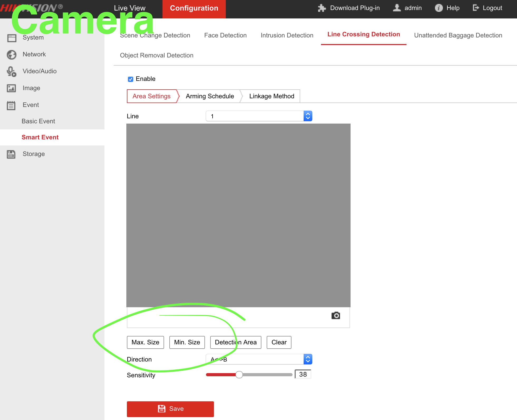The width and height of the screenshot is (517, 420).
Task: Open the System settings icon
Action: 11,37
